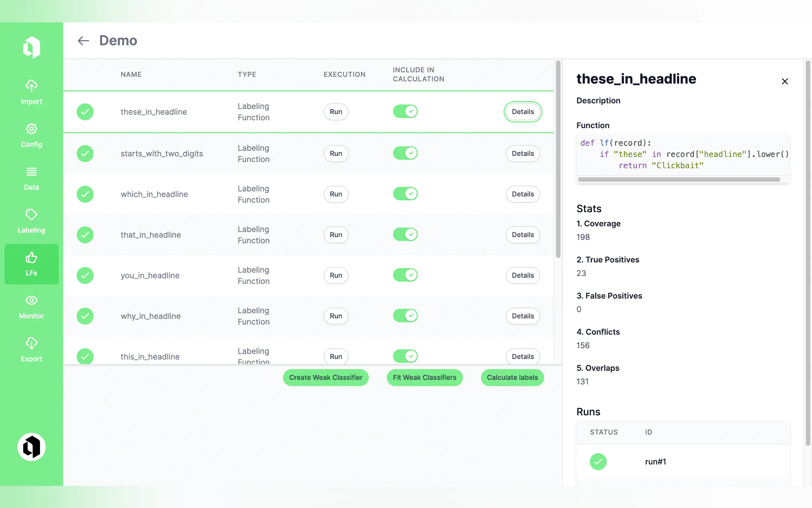Click the round logo avatar at bottom left
Image resolution: width=812 pixels, height=508 pixels.
click(31, 447)
